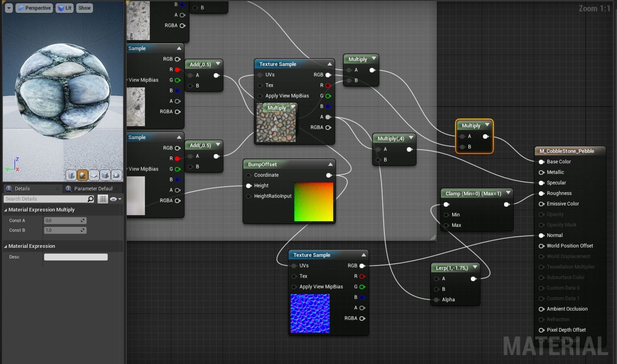Select the cylinder preview mesh icon
Screen dimensions: 617x364
pos(71,175)
